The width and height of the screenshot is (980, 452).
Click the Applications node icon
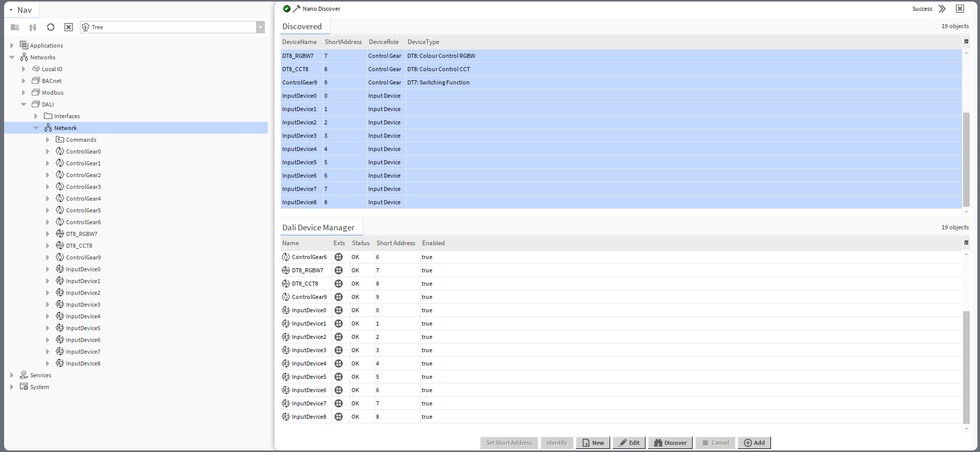[x=24, y=45]
